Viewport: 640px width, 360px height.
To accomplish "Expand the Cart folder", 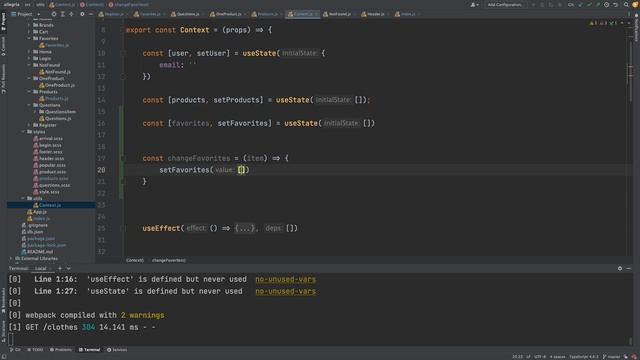I will point(29,31).
